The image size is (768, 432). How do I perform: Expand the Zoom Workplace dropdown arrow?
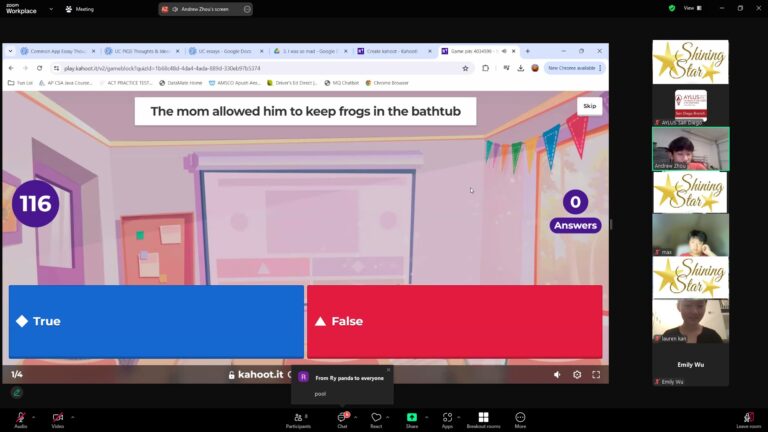(x=51, y=9)
